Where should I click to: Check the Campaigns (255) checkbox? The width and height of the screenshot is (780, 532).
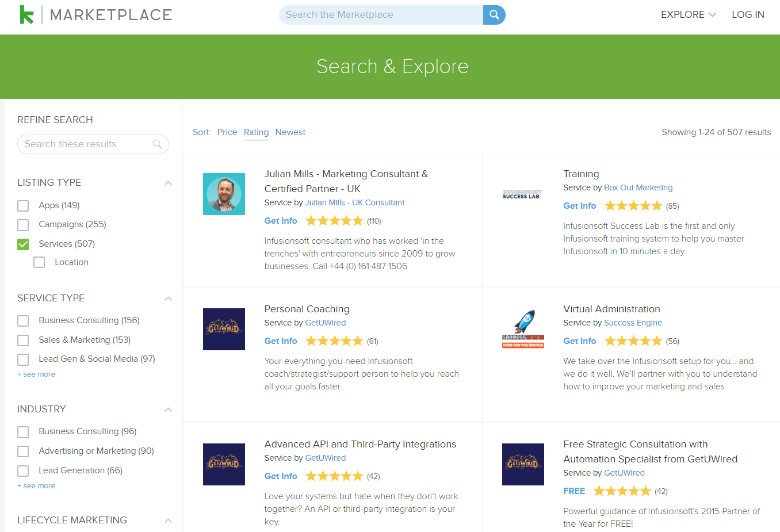23,225
